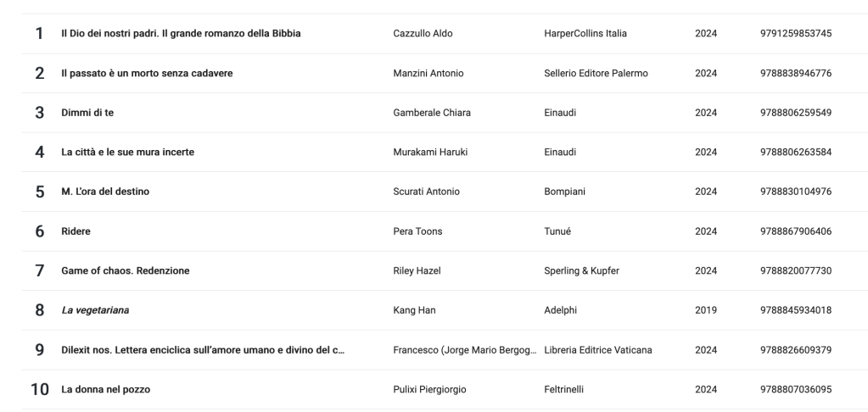
Task: Open book title Il Dio dei nostri padri
Action: [181, 34]
